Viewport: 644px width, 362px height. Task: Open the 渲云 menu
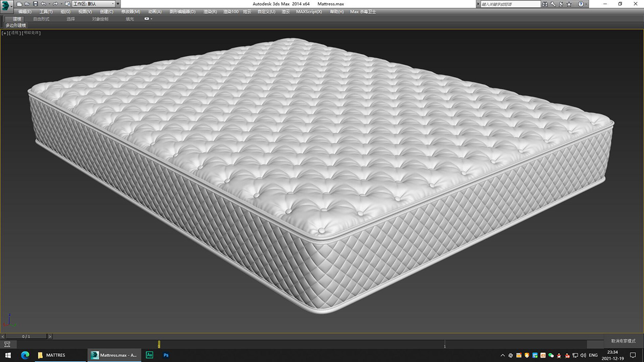pos(286,12)
